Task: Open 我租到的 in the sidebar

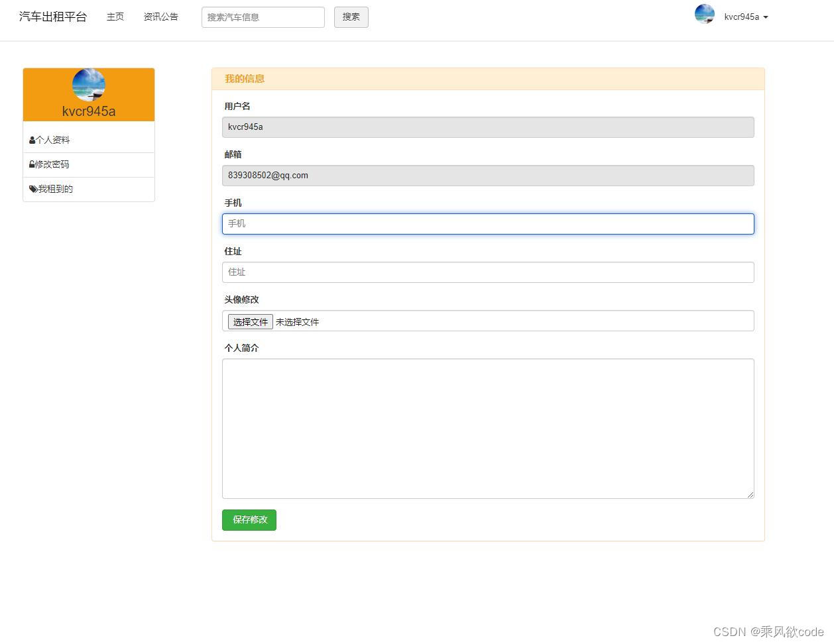Action: (x=89, y=189)
